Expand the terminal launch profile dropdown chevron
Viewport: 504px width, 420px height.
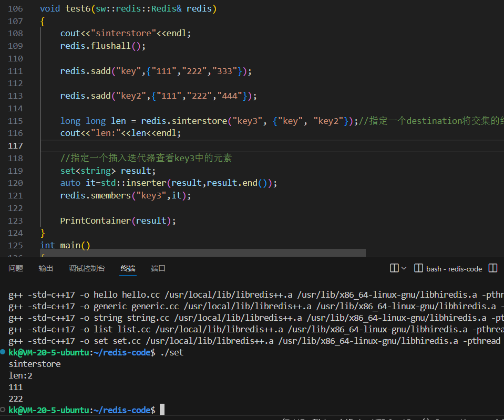[x=404, y=268]
